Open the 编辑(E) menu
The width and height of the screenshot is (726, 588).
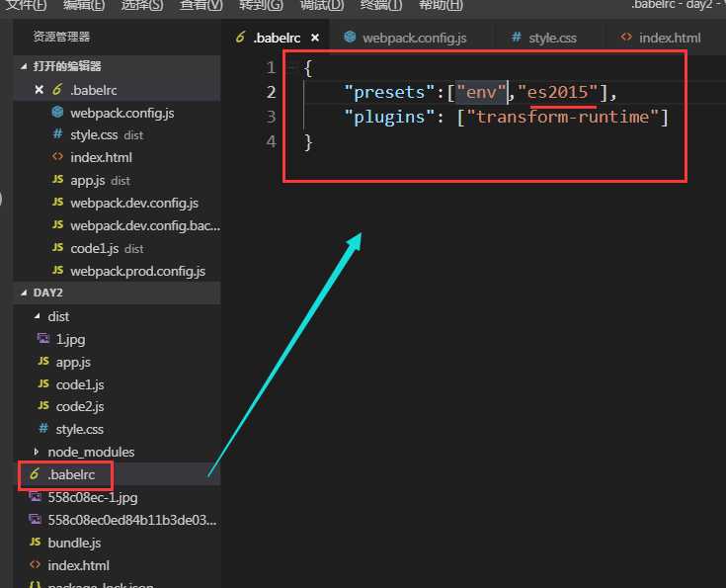83,6
